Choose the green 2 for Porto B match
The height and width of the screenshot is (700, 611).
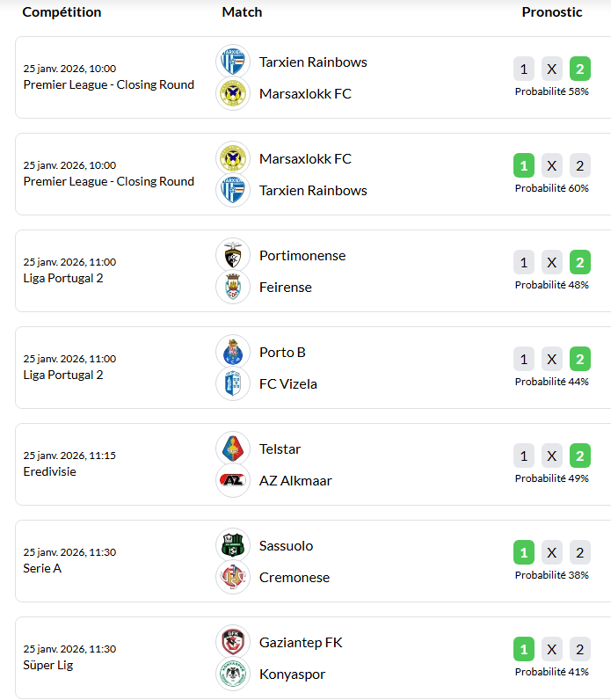click(x=579, y=359)
